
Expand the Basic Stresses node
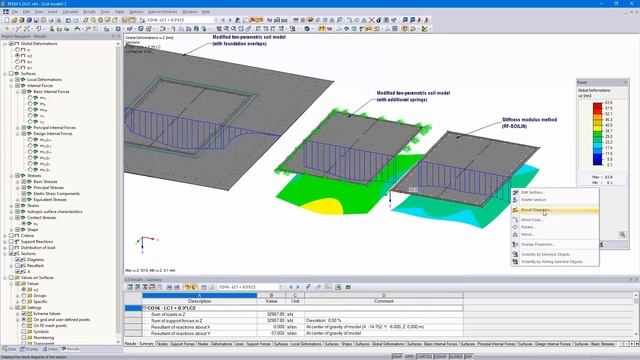pos(18,182)
